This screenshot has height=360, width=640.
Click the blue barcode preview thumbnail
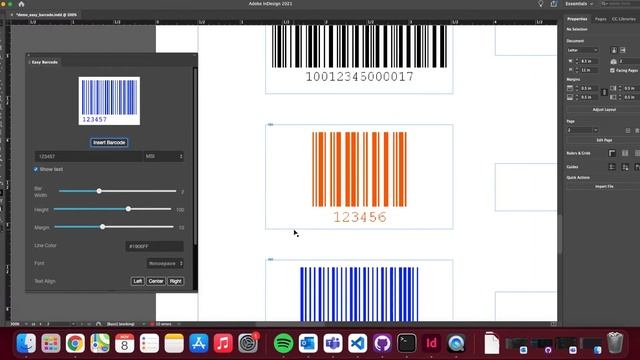click(109, 101)
